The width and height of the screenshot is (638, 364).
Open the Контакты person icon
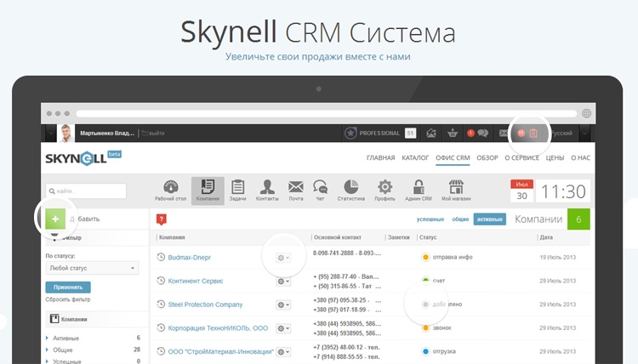click(267, 191)
